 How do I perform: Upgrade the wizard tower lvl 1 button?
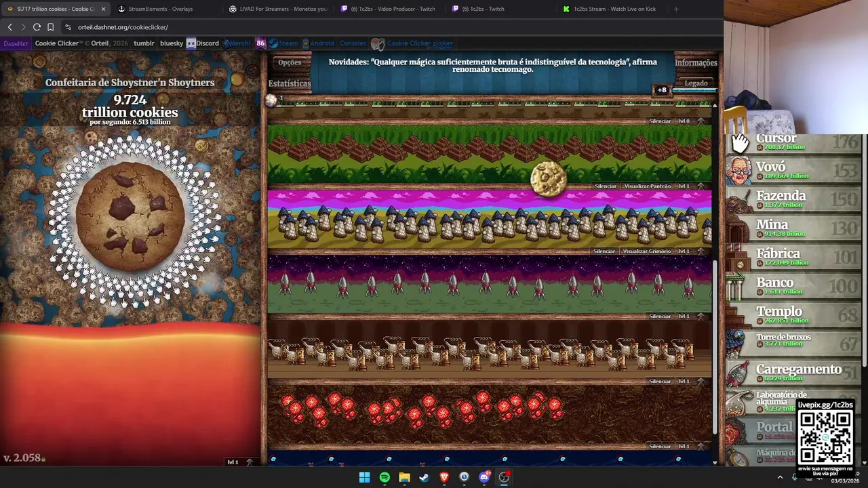(x=691, y=251)
